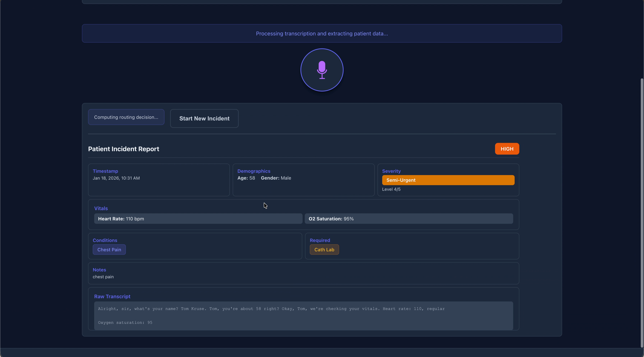This screenshot has height=357, width=644.
Task: Click the Notes section with chest pain
Action: [x=303, y=273]
